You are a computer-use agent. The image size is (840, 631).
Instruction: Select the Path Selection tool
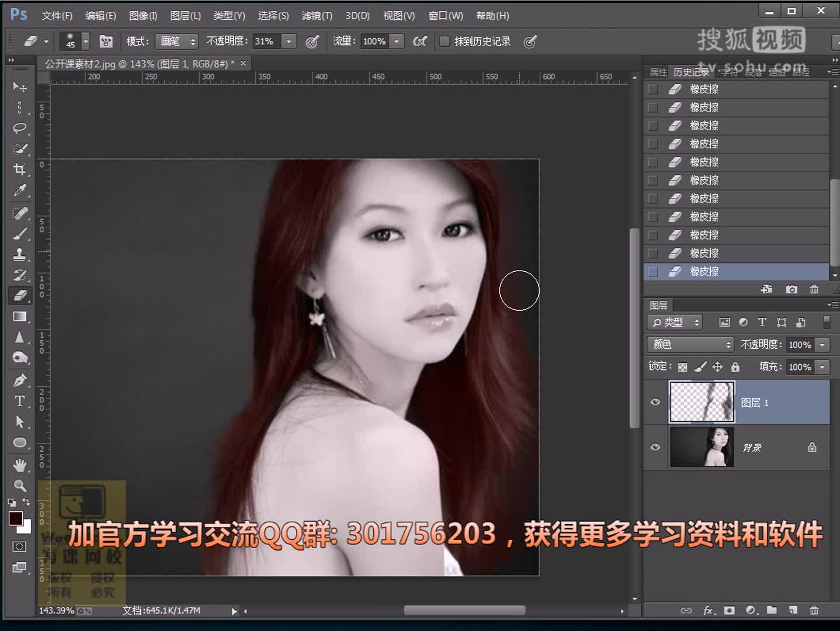click(x=20, y=422)
